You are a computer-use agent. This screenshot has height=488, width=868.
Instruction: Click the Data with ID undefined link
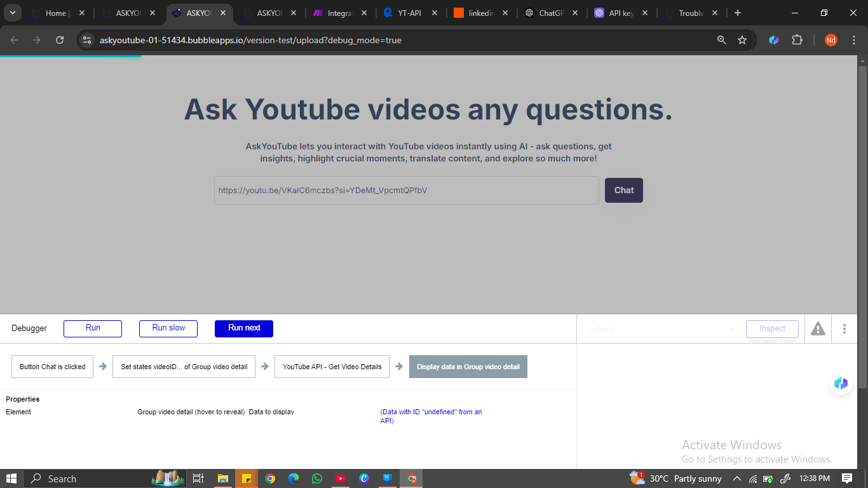click(431, 416)
